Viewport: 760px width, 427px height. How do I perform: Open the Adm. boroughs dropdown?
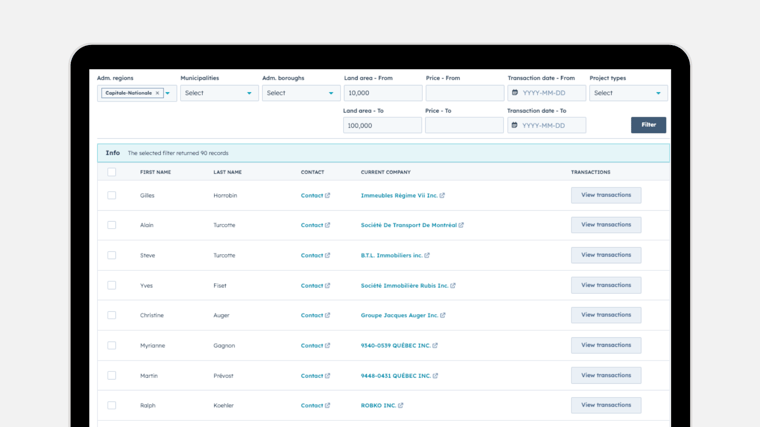301,93
